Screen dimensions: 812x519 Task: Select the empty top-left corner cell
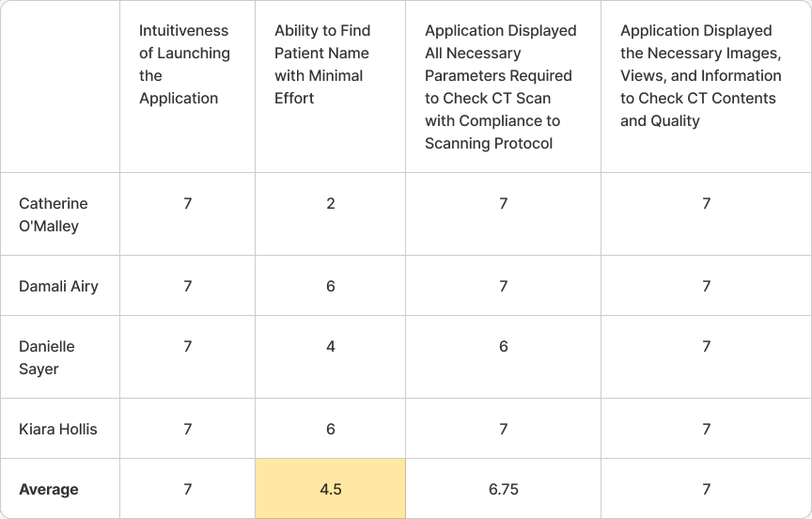point(60,86)
